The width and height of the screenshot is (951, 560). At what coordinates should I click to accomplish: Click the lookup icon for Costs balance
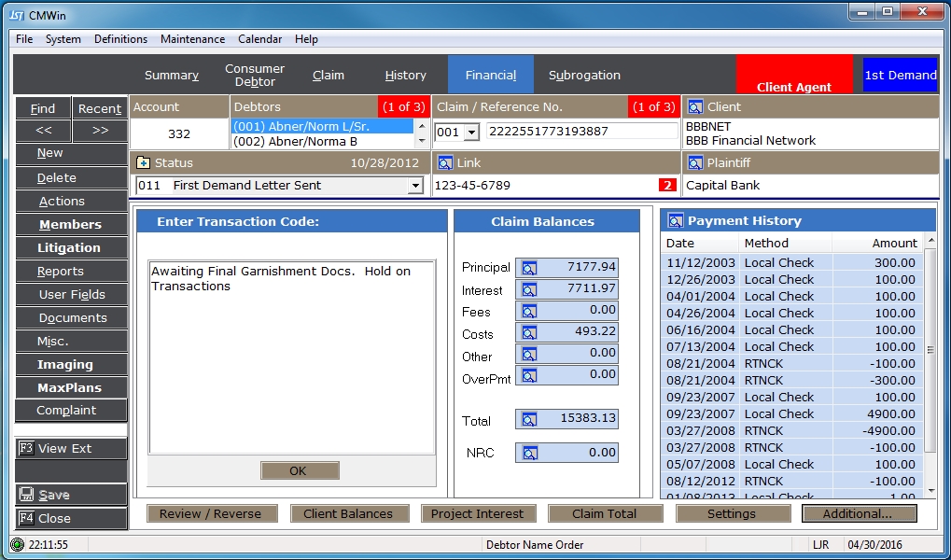tap(529, 333)
